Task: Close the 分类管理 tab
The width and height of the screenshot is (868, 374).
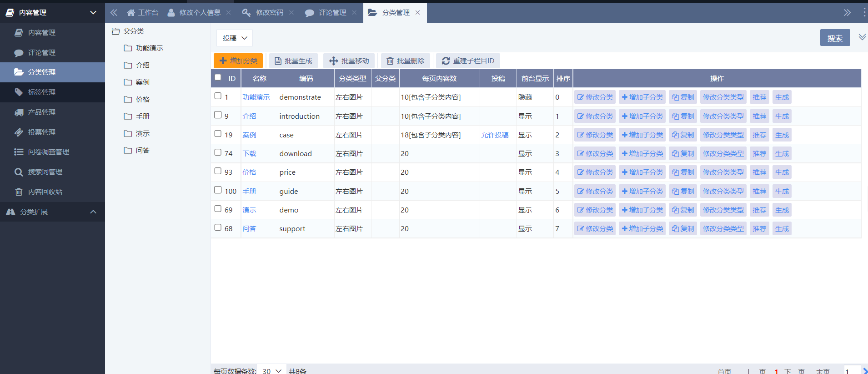Action: point(417,13)
